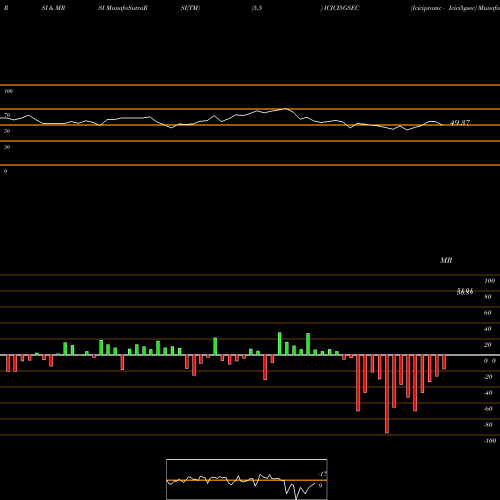
Task: Click the "-80" label on the MR scale
Action: click(x=488, y=425)
